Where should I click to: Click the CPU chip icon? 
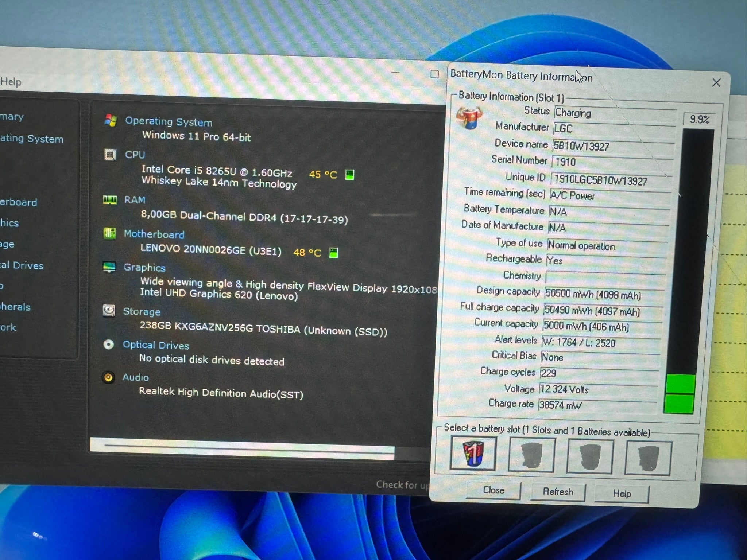coord(110,155)
